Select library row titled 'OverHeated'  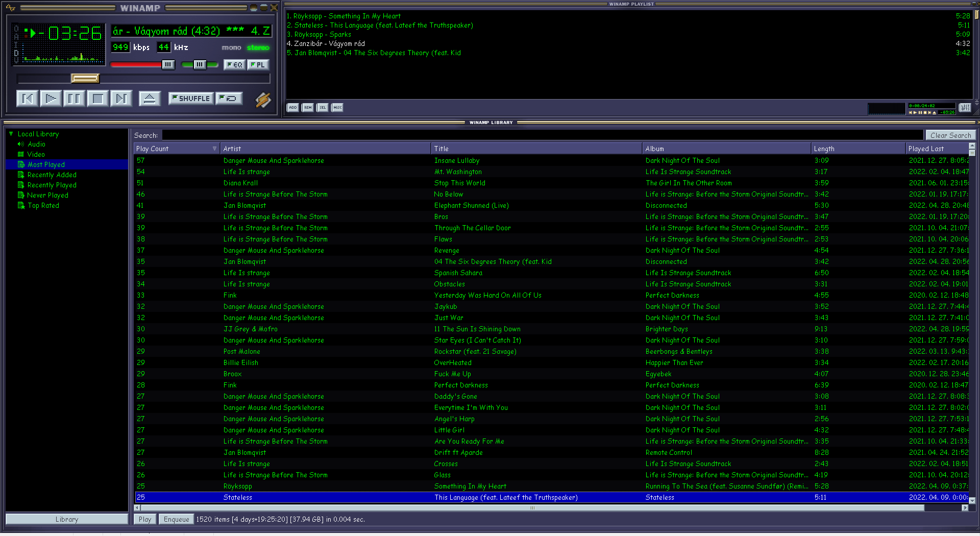coord(551,363)
